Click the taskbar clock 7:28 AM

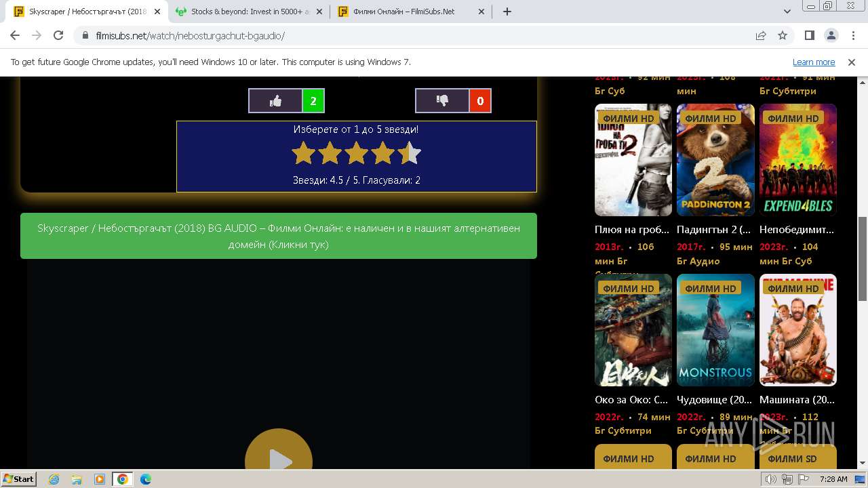[833, 479]
